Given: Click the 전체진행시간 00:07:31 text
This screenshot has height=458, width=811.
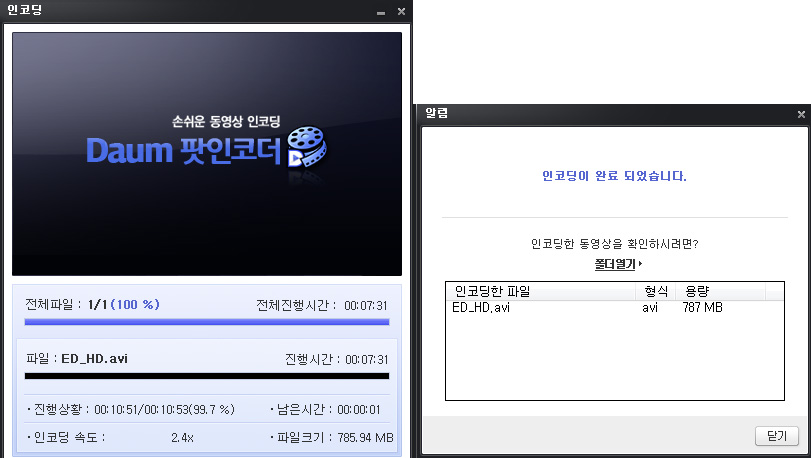Looking at the screenshot, I should pos(322,306).
